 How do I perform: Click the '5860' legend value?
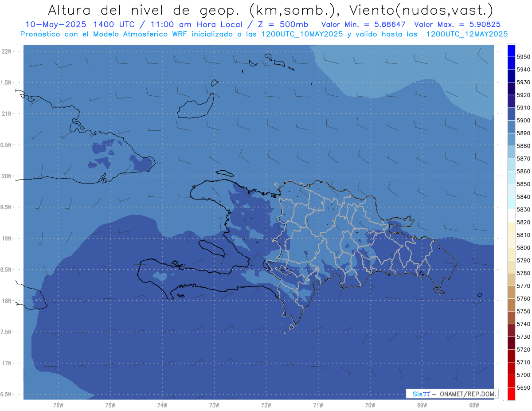pyautogui.click(x=524, y=172)
